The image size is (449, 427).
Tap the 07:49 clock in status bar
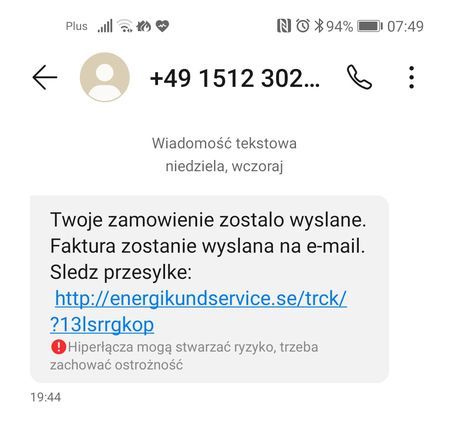[405, 26]
